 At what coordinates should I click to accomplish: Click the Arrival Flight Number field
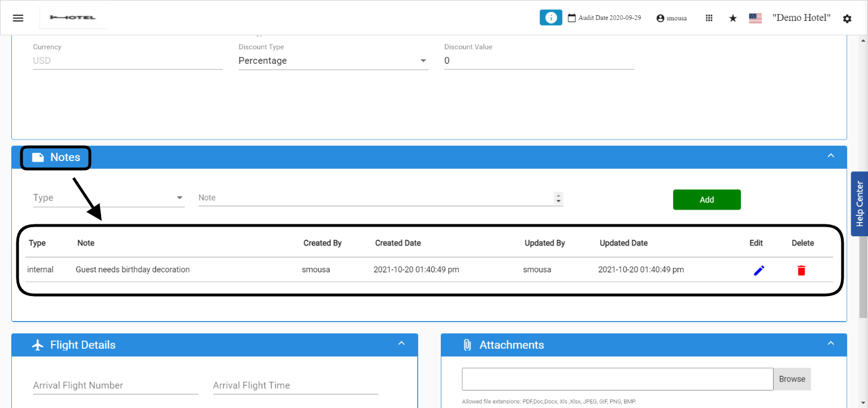pos(116,385)
